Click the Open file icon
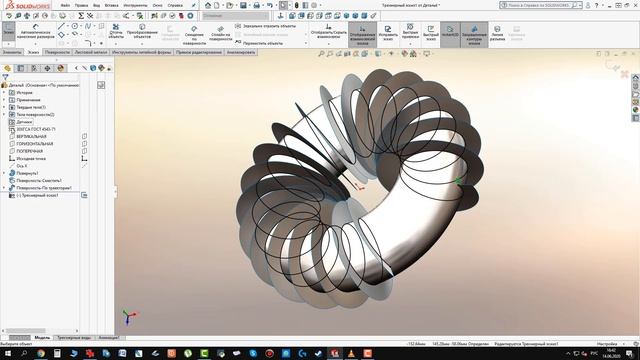 (x=230, y=5)
